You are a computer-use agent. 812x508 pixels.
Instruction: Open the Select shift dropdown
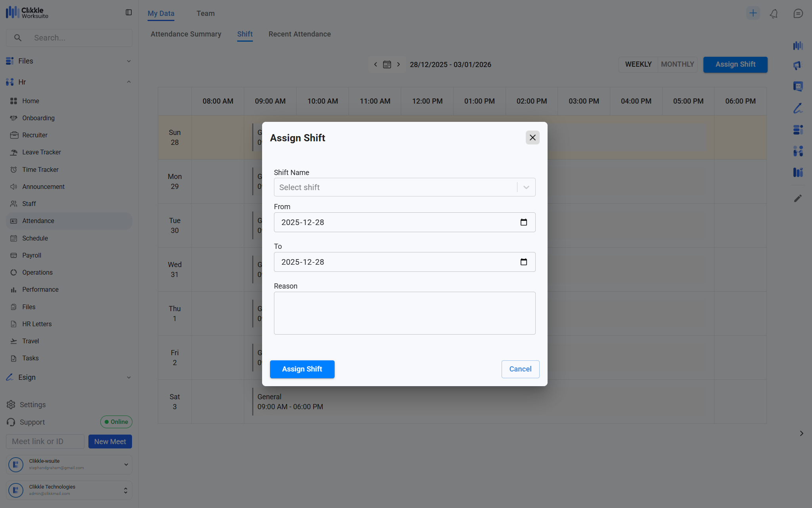pos(404,187)
